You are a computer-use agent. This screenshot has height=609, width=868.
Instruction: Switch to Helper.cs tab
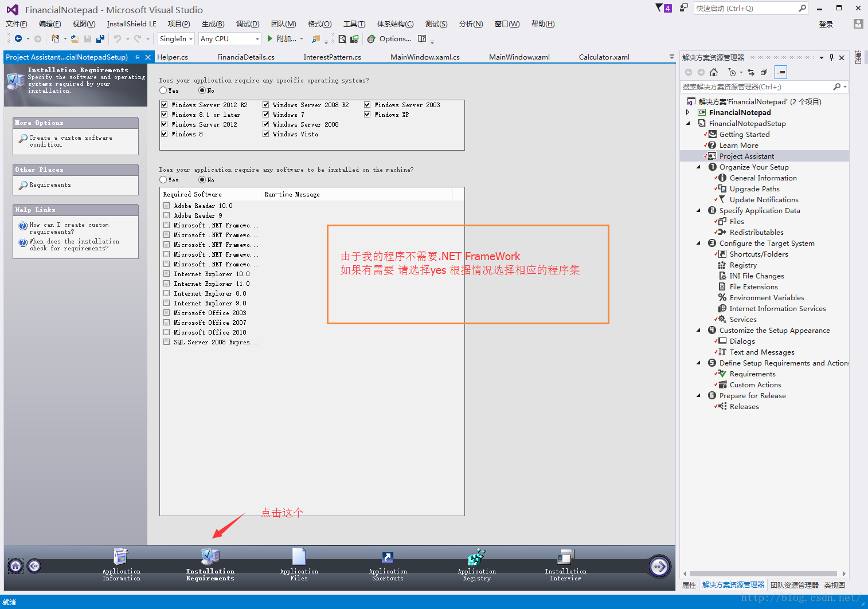tap(173, 57)
